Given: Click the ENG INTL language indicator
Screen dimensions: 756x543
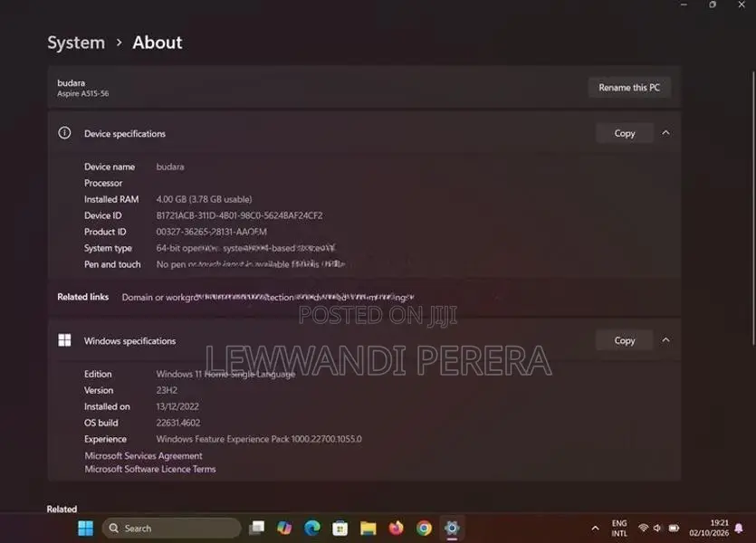Looking at the screenshot, I should coord(619,529).
